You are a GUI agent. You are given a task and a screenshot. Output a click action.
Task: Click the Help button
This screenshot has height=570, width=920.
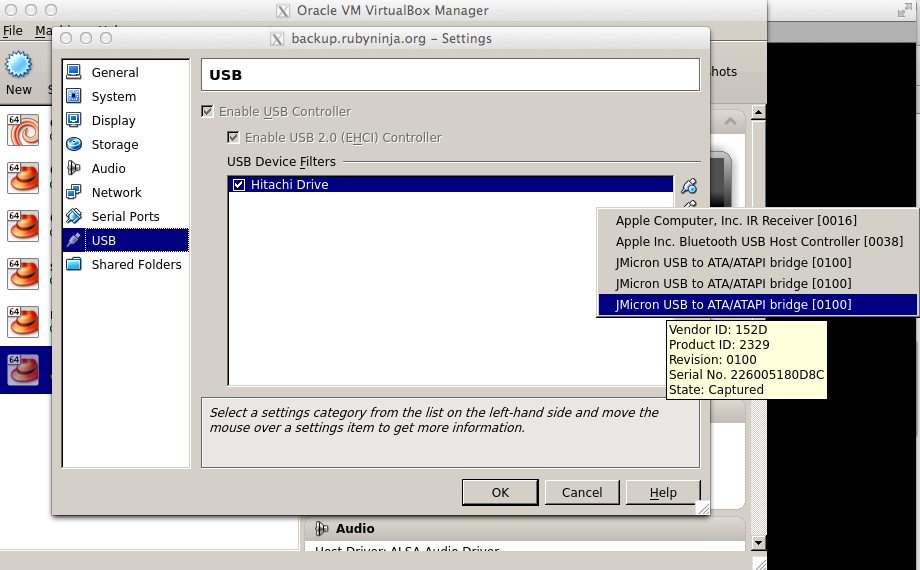click(x=663, y=493)
